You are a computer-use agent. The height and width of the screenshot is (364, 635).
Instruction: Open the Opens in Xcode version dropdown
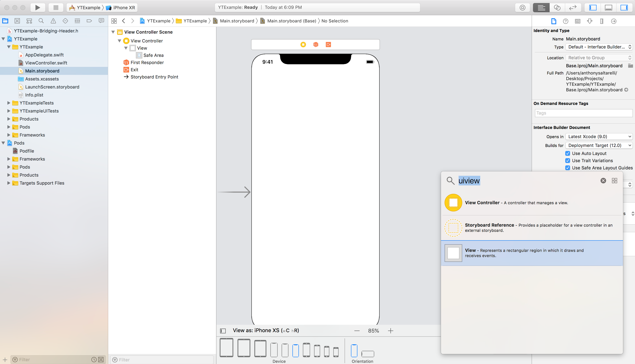coord(599,137)
